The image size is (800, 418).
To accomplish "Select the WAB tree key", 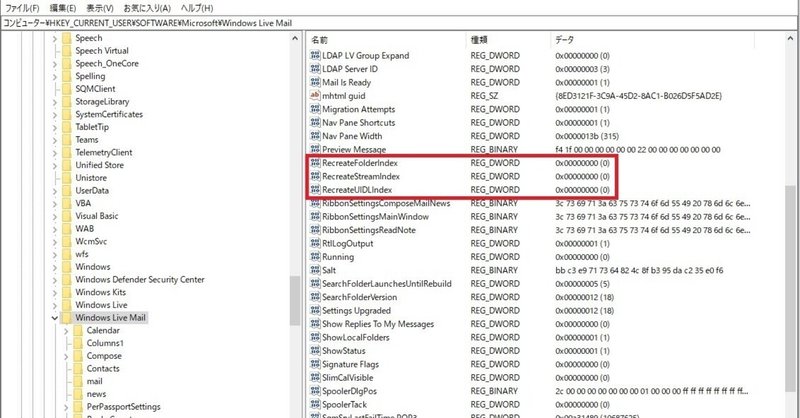I will [85, 229].
